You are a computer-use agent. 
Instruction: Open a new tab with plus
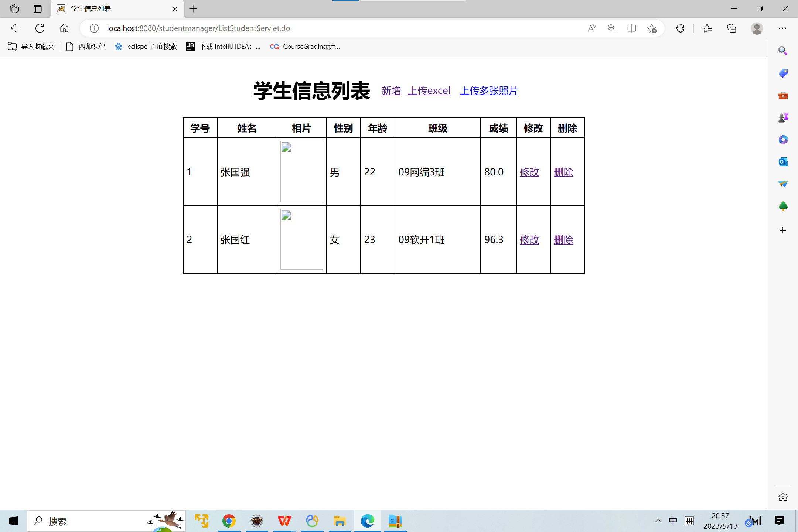[x=193, y=9]
